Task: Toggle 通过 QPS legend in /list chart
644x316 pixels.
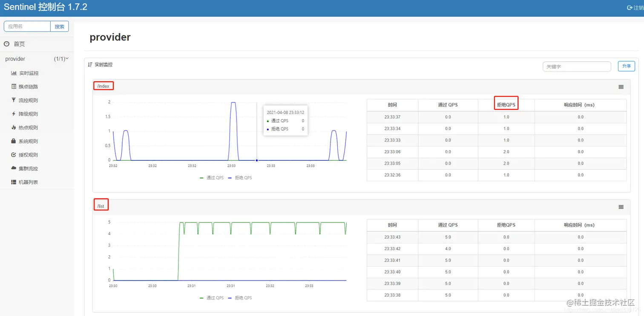Action: (212, 298)
